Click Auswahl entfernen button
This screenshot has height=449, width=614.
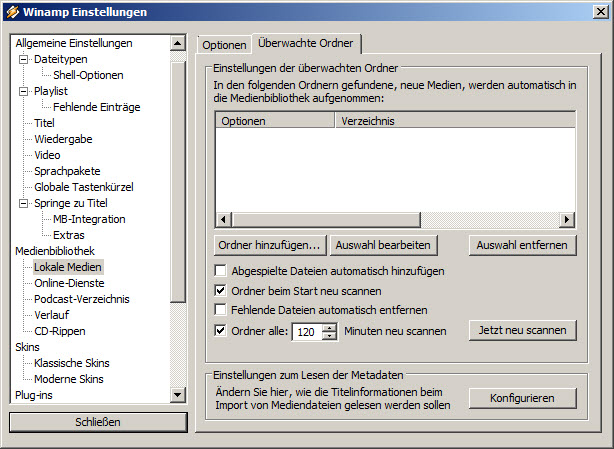tap(522, 245)
